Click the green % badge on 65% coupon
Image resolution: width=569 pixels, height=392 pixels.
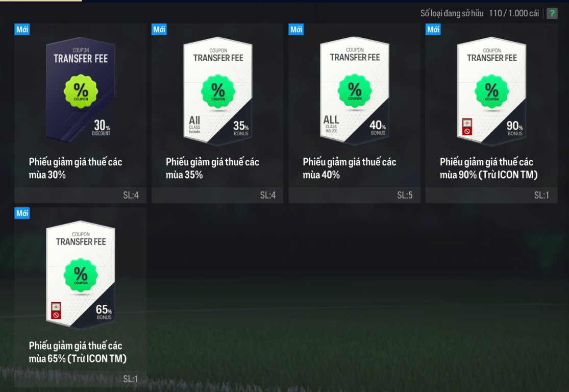click(x=81, y=275)
